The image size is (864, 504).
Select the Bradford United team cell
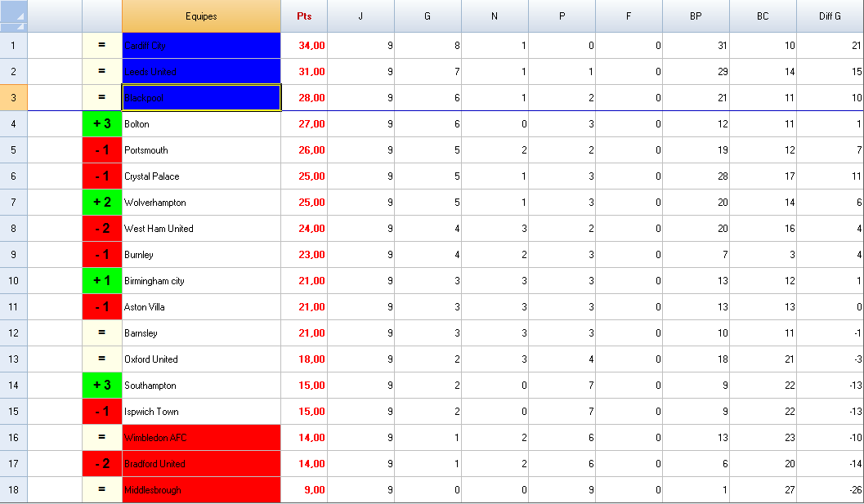(201, 464)
